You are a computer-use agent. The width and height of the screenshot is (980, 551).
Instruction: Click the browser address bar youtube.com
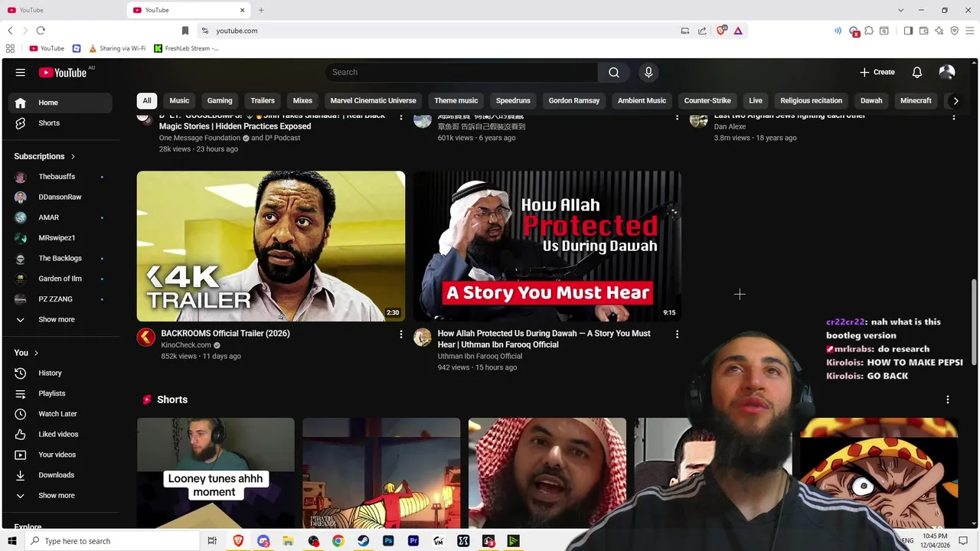click(x=237, y=31)
